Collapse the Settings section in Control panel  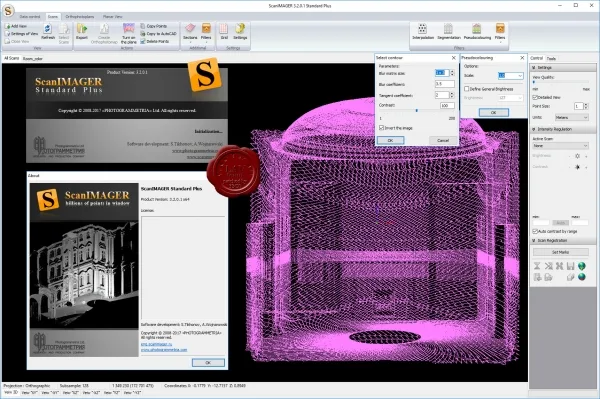534,68
